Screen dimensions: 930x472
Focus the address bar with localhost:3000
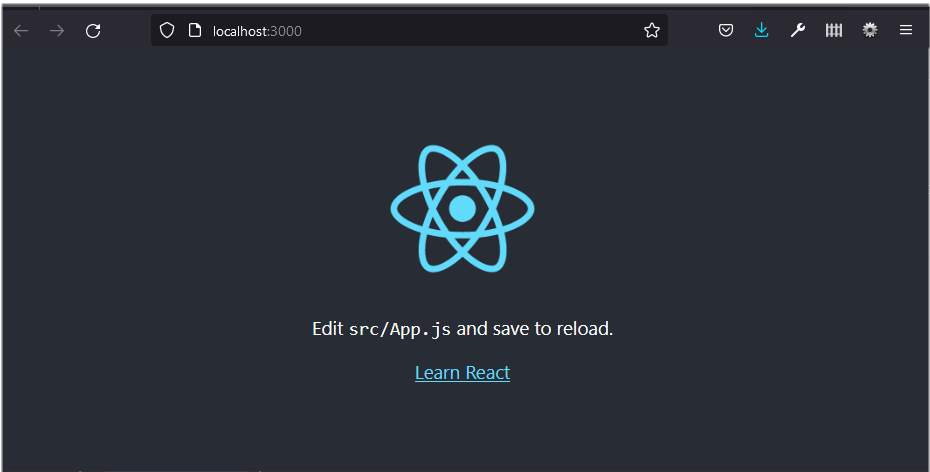click(409, 30)
